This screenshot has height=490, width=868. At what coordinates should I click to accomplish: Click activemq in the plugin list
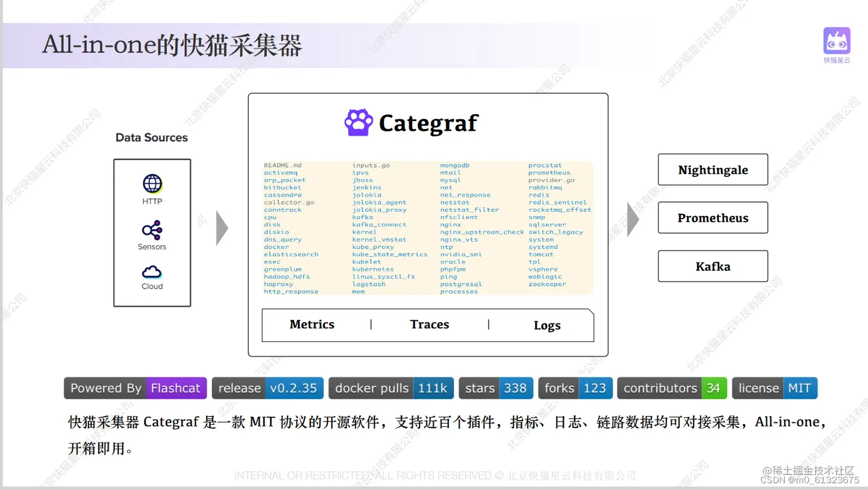click(x=281, y=173)
